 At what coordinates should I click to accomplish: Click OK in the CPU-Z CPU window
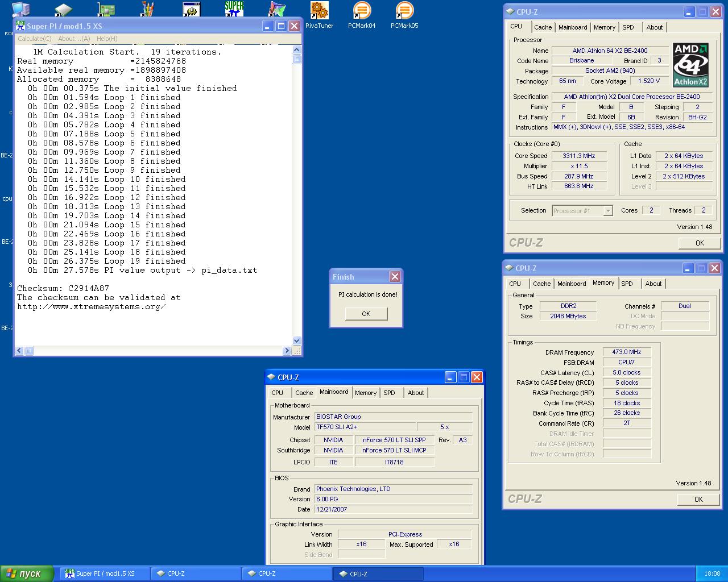[x=700, y=243]
